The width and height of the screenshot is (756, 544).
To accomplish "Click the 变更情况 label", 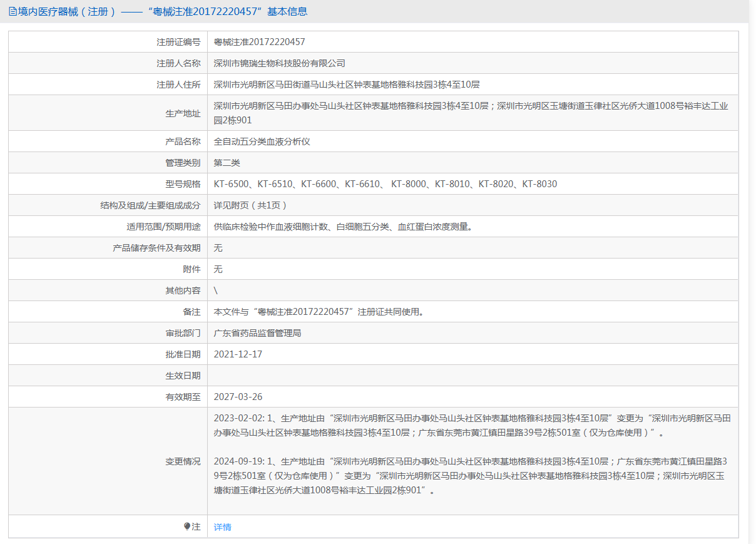I will tap(183, 461).
